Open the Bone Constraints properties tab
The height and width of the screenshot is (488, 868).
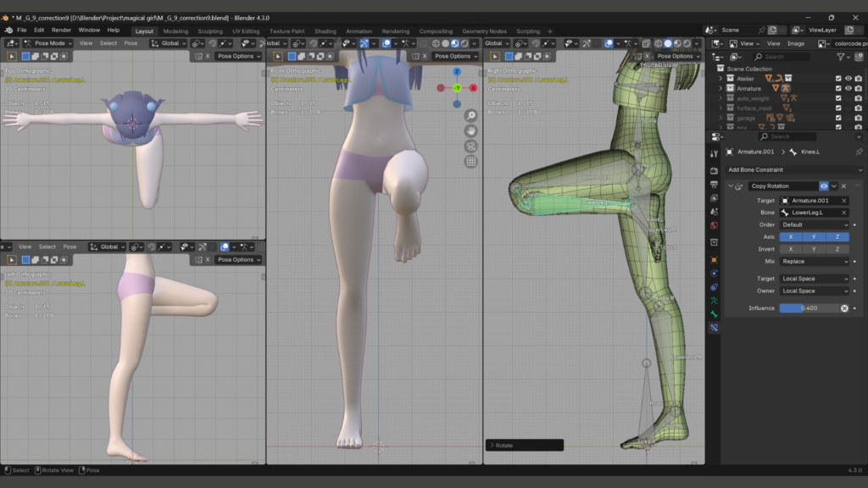(x=714, y=327)
